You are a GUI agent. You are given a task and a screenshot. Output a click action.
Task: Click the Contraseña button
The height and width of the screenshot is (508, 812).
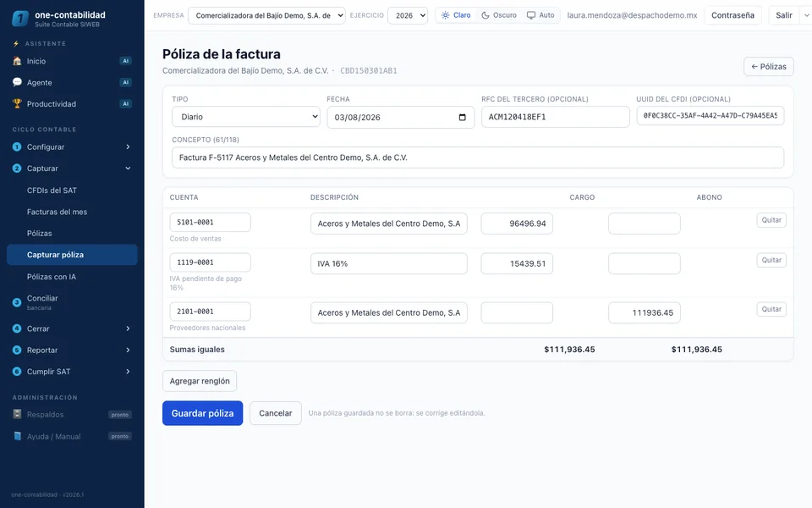732,15
